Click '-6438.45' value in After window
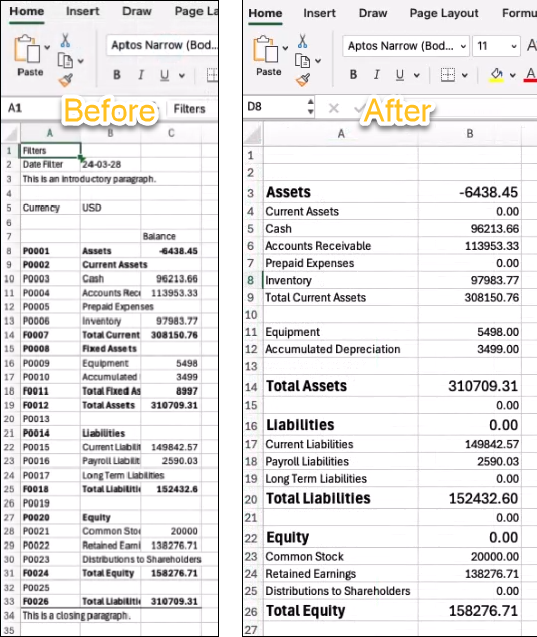 [470, 193]
